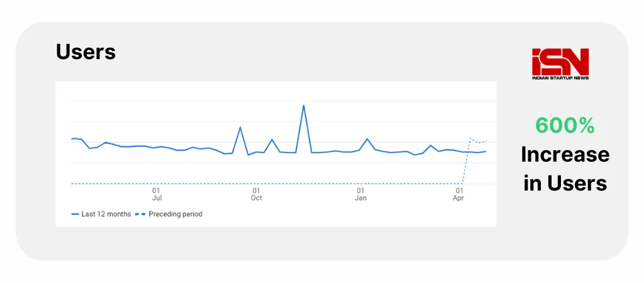This screenshot has width=644, height=283.
Task: Click the spike just before 01 Oct
Action: (240, 127)
